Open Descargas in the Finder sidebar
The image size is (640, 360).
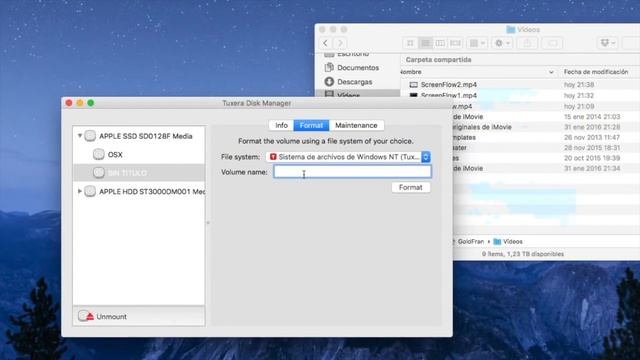354,82
